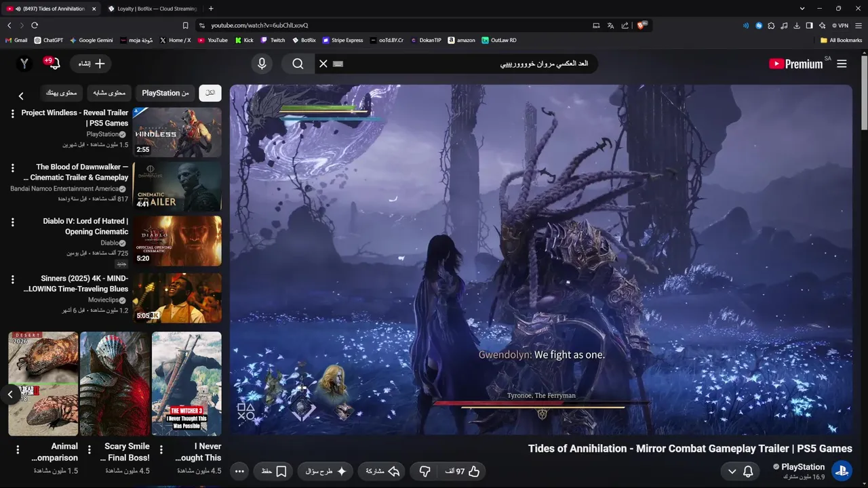Open the Brave Shields lion icon

point(642,25)
